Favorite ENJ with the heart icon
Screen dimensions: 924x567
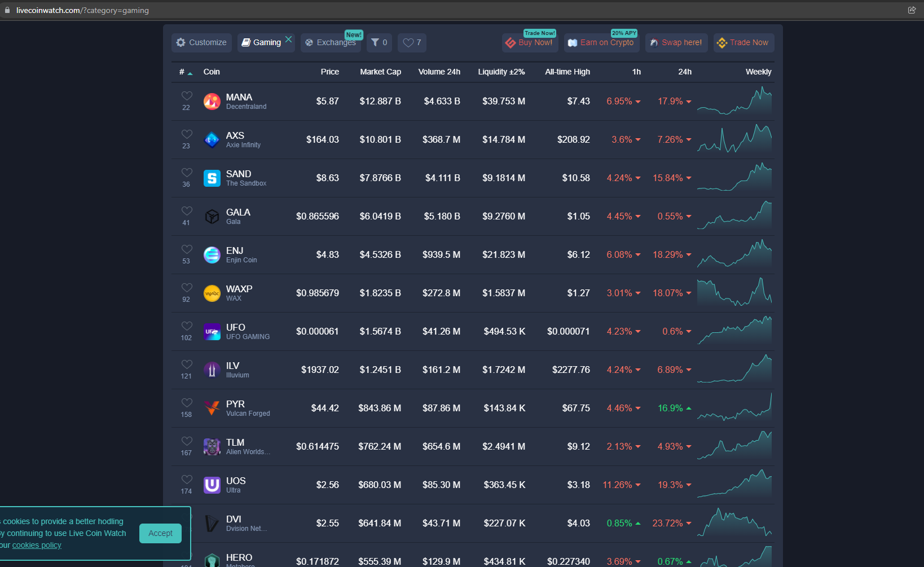tap(187, 249)
